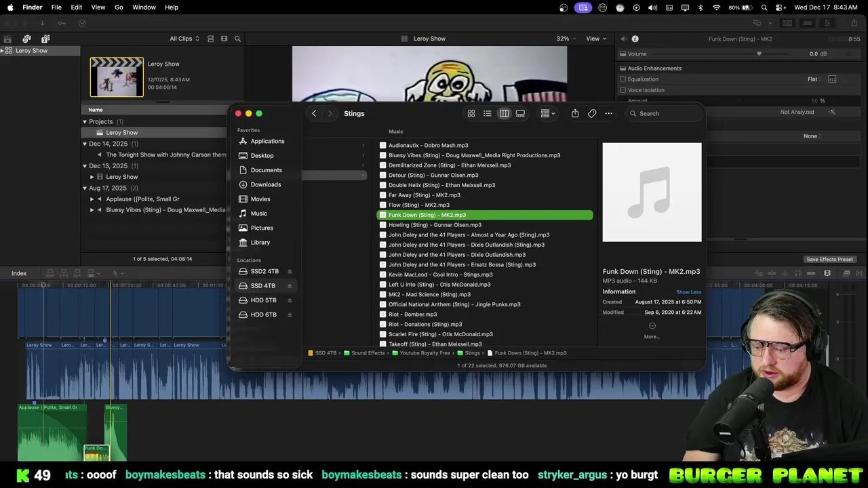Select Howling (Sting) - Gunnar Olsen.mp3
Viewport: 868px width, 488px height.
[x=485, y=225]
